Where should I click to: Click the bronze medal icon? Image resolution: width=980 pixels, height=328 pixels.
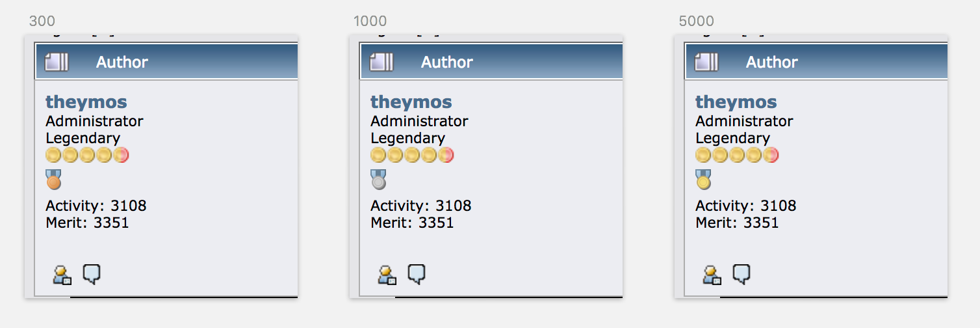[x=54, y=179]
